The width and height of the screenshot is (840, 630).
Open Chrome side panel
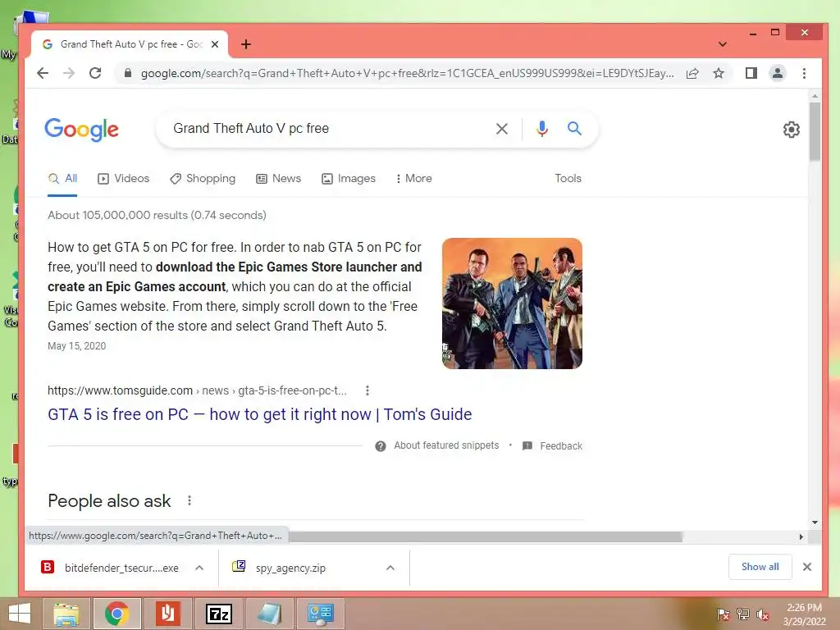(x=751, y=73)
